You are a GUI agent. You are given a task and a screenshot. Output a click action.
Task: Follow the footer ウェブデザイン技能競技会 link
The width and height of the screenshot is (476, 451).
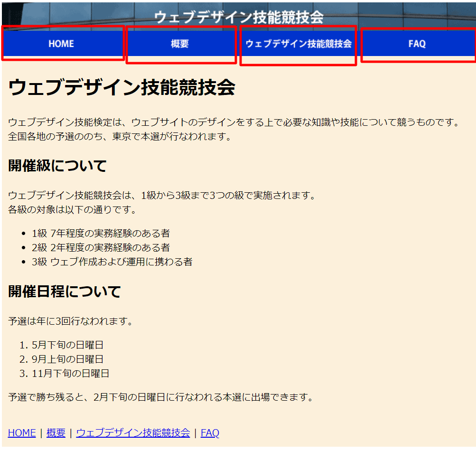coord(133,432)
